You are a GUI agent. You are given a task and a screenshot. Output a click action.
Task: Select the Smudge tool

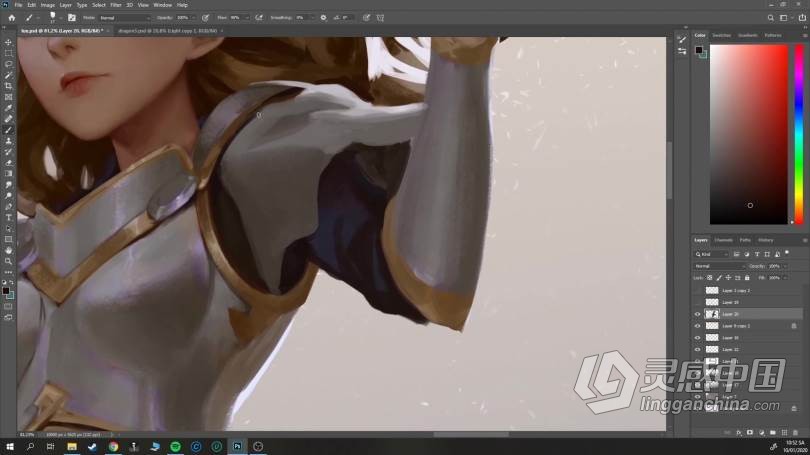point(8,184)
